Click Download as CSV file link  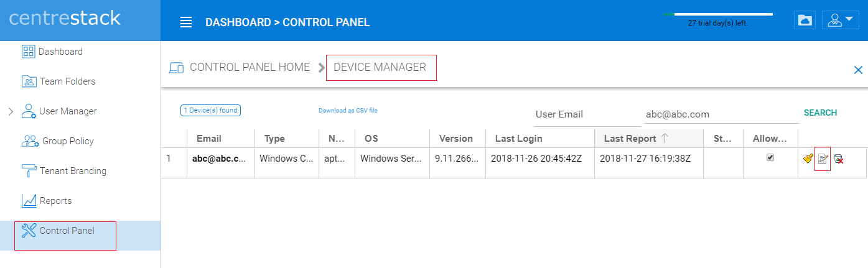348,111
